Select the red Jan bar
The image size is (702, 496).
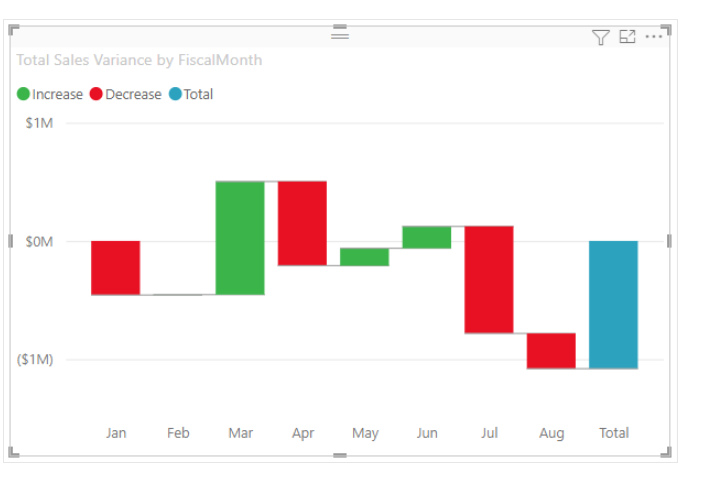tap(116, 268)
